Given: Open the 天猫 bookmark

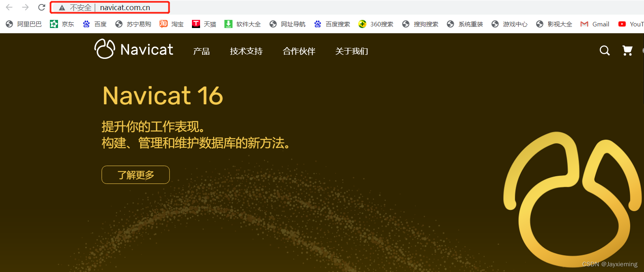Looking at the screenshot, I should tap(204, 24).
